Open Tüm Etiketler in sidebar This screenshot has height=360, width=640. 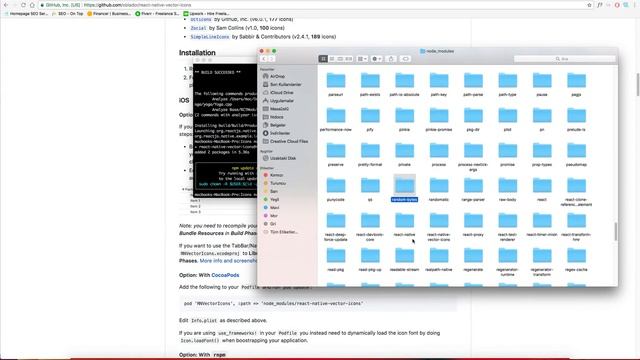click(280, 232)
